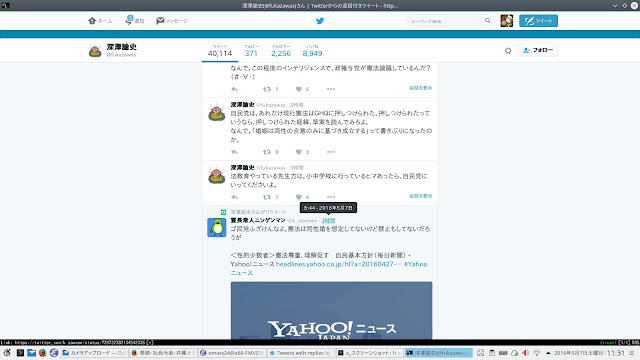
Task: Go to the Twitter Home tab
Action: tap(100, 21)
